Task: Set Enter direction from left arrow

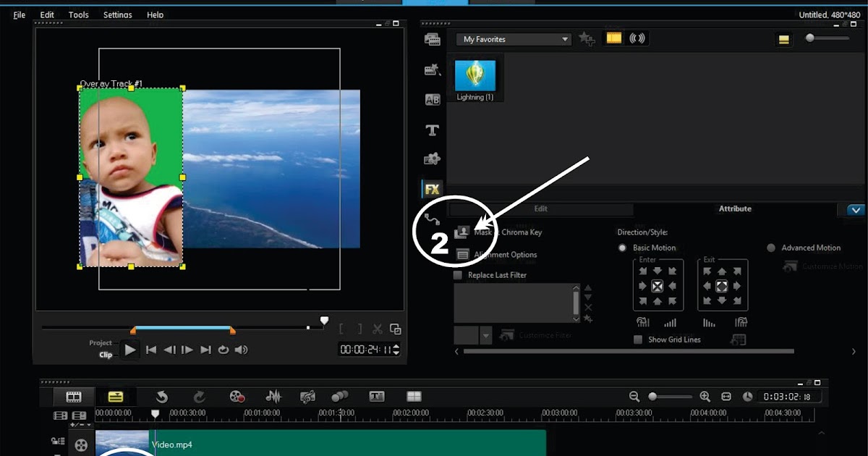Action: coord(642,286)
